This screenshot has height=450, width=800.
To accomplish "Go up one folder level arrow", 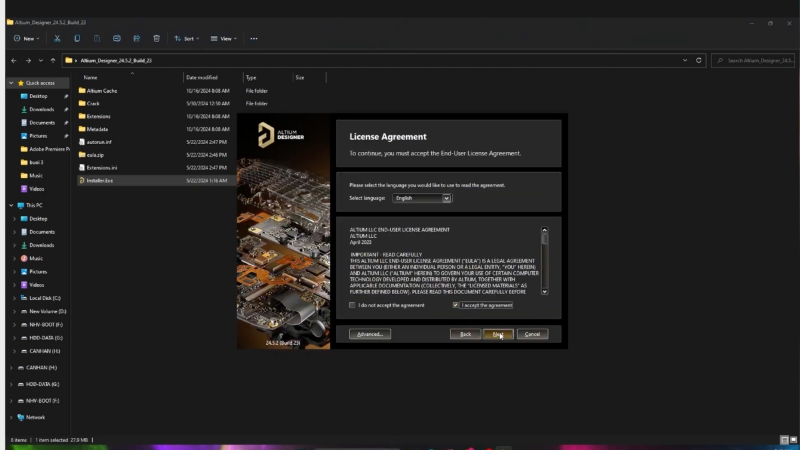I will (53, 61).
